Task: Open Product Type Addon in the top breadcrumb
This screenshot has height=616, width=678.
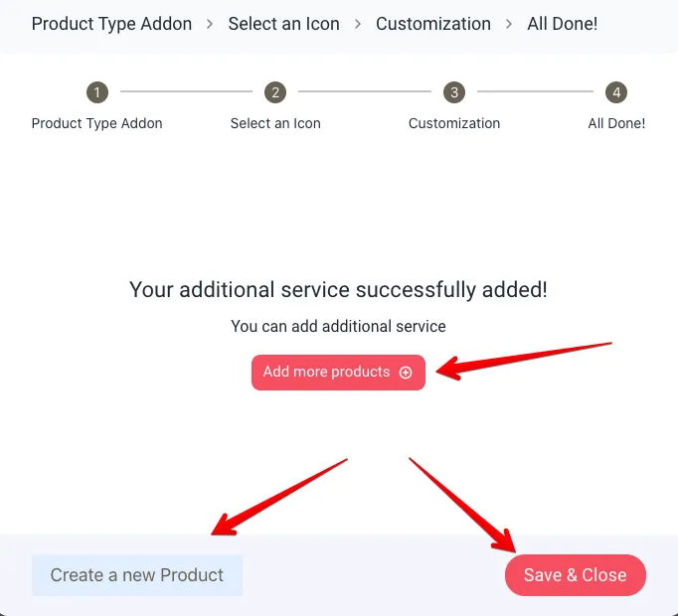Action: click(x=111, y=23)
